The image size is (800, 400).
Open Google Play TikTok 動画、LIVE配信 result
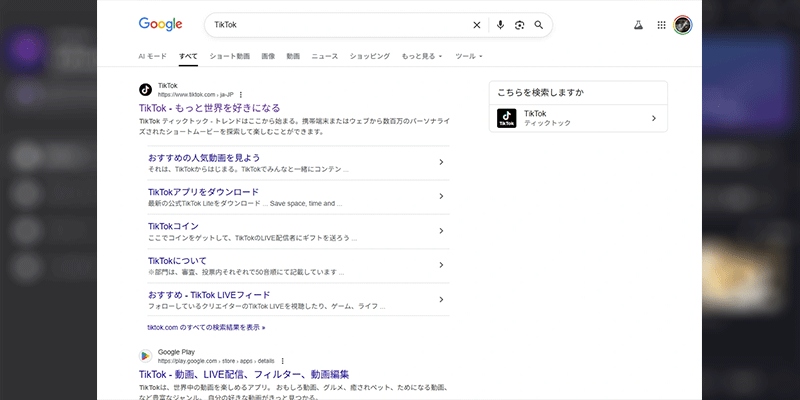click(244, 374)
